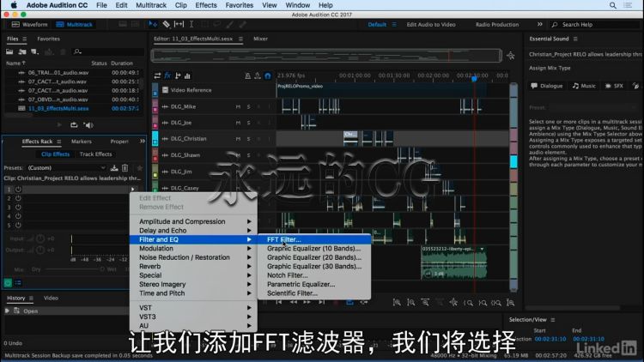Image resolution: width=644 pixels, height=362 pixels.
Task: Click the Open File folder icon
Action: (x=9, y=51)
